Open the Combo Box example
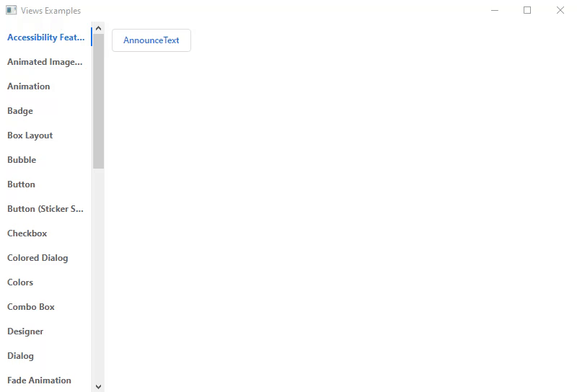The image size is (577, 392). tap(31, 307)
